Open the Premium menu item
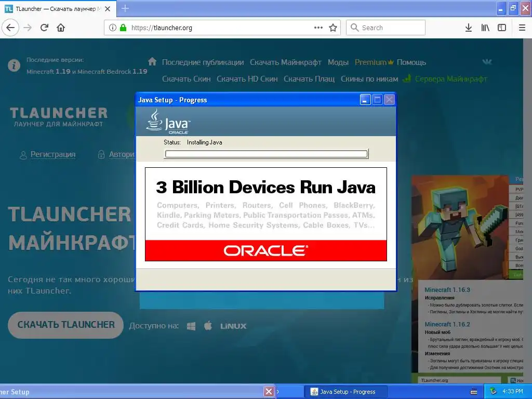The height and width of the screenshot is (399, 532). point(374,62)
